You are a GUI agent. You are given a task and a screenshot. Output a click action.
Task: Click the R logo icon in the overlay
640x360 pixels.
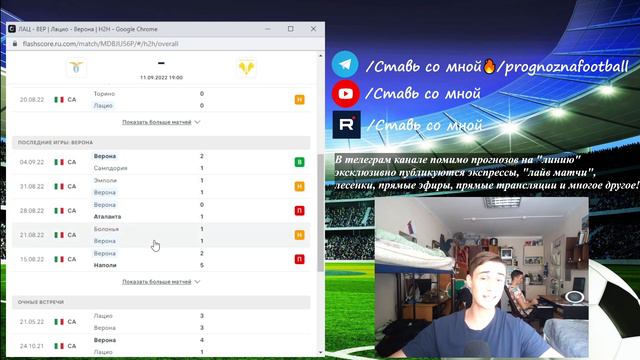tap(347, 124)
